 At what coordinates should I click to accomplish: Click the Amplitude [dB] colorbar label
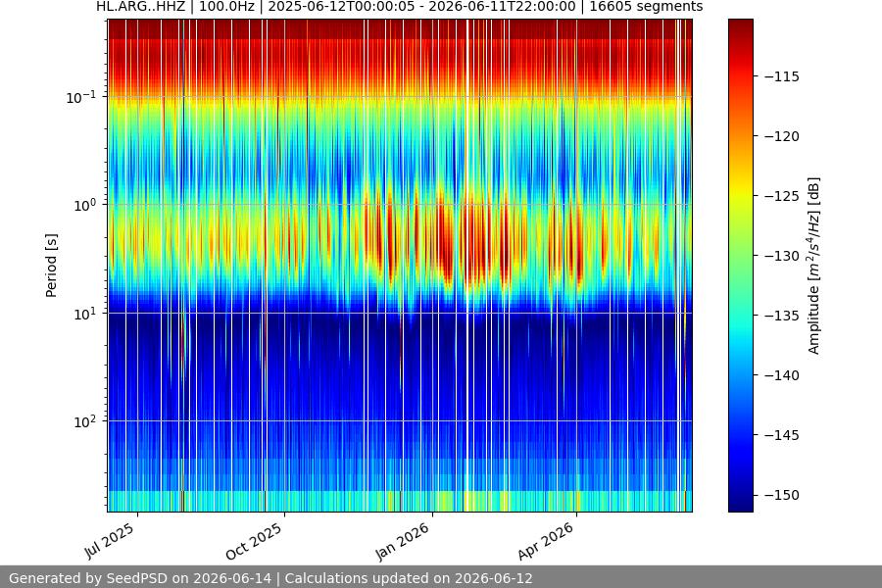pos(813,266)
